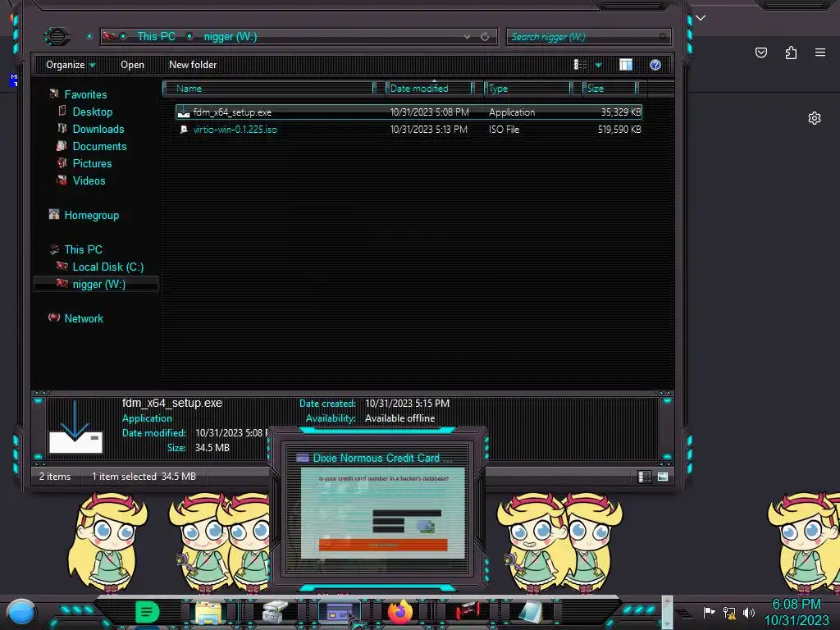Image resolution: width=840 pixels, height=630 pixels.
Task: Open Homegroup in navigation pane
Action: pyautogui.click(x=91, y=215)
